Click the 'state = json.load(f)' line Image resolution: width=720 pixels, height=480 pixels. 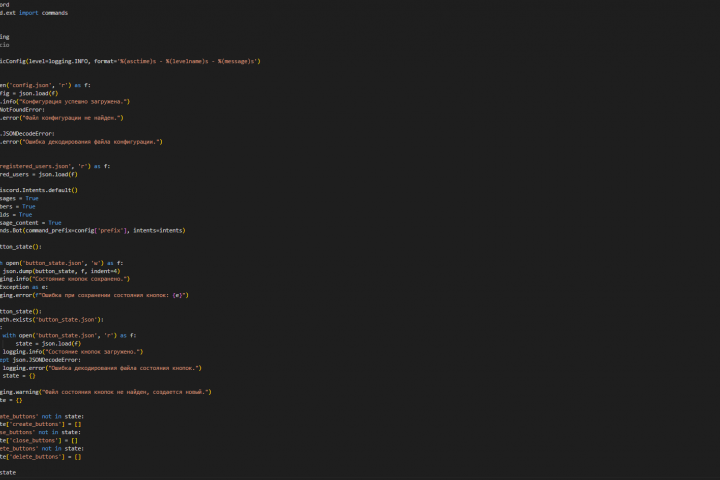pyautogui.click(x=48, y=344)
